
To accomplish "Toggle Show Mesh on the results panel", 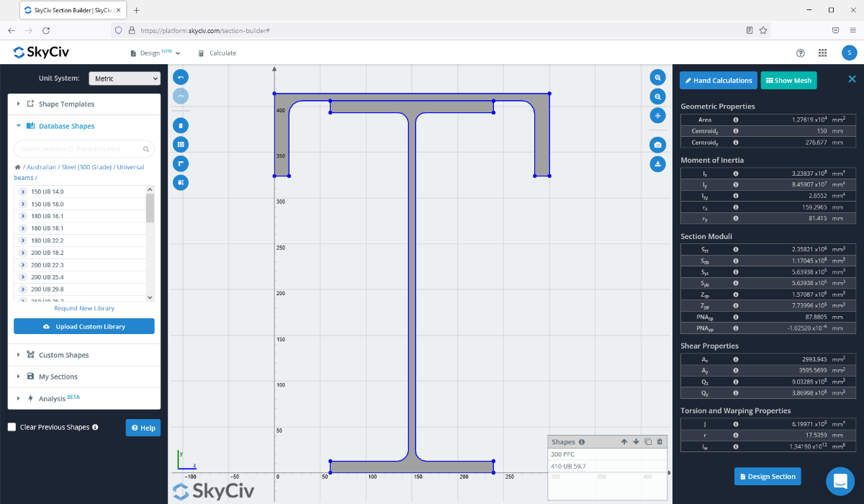I will tap(788, 80).
